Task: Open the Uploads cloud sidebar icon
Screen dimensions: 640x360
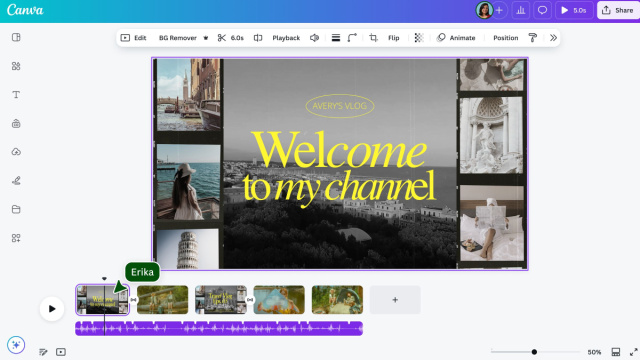Action: pos(16,152)
